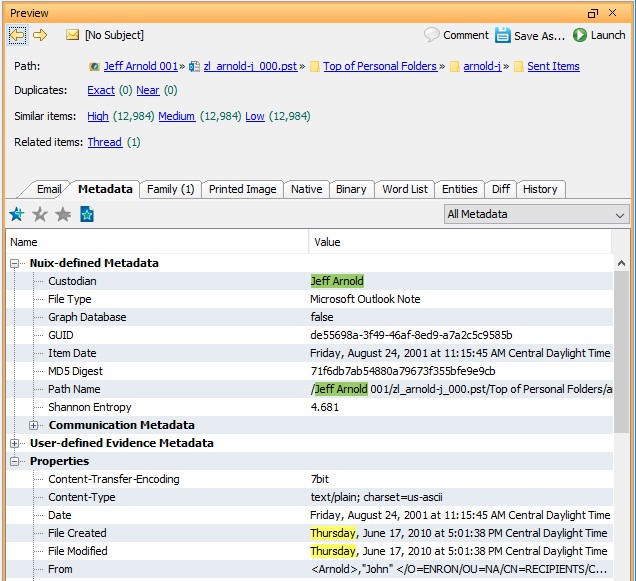The height and width of the screenshot is (581, 636).
Task: Click the forward arrow navigation icon
Action: pyautogui.click(x=40, y=35)
